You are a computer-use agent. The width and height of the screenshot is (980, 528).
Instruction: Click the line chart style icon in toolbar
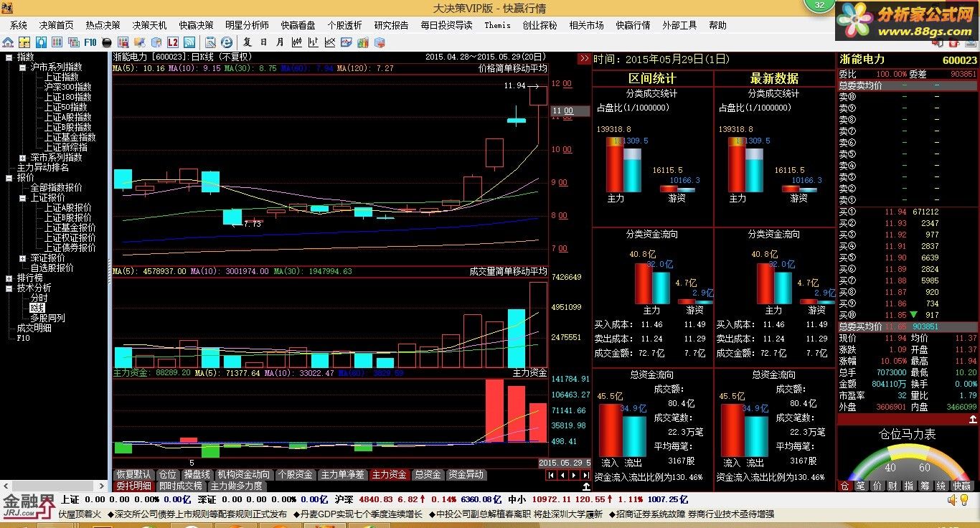pos(330,42)
